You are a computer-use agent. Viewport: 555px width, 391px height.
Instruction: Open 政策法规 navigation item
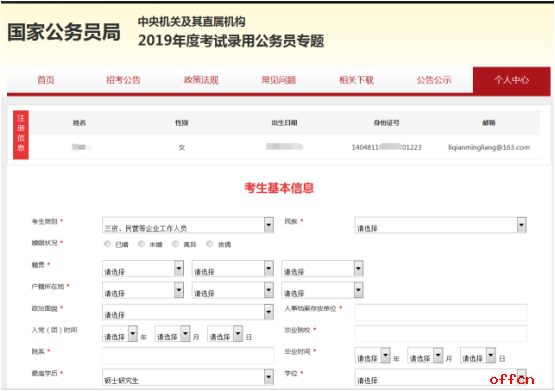(x=201, y=80)
